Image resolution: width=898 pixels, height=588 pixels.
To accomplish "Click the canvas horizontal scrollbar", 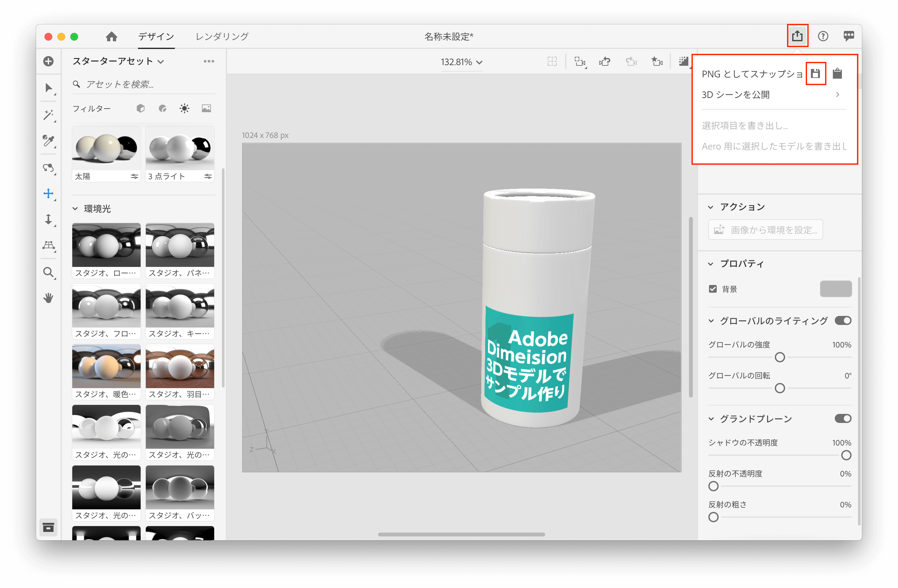I will [x=461, y=534].
